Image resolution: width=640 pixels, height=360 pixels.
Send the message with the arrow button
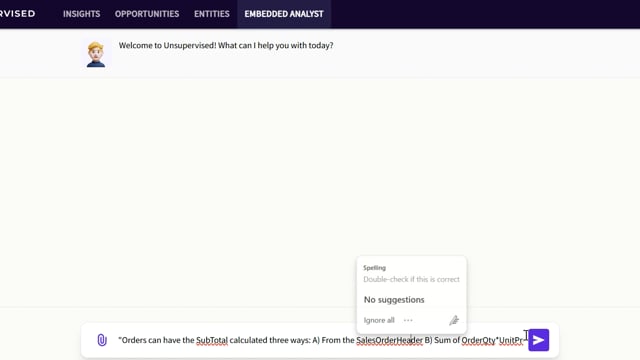click(538, 340)
